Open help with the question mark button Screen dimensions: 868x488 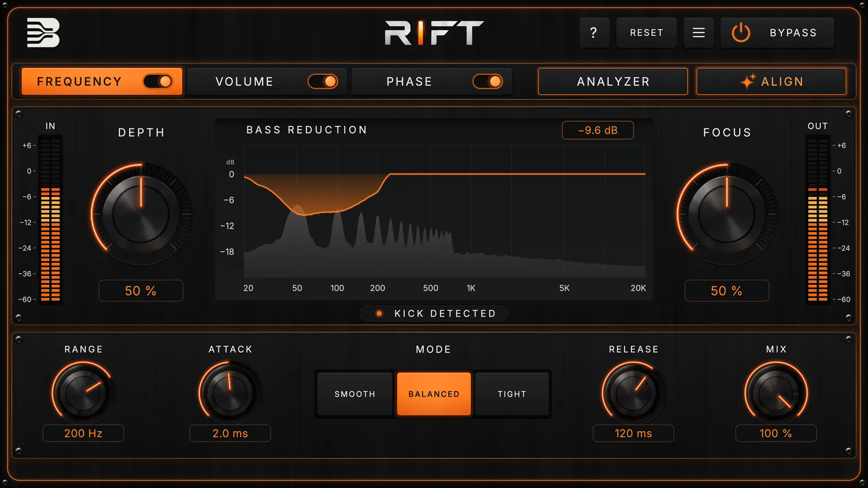click(x=594, y=33)
